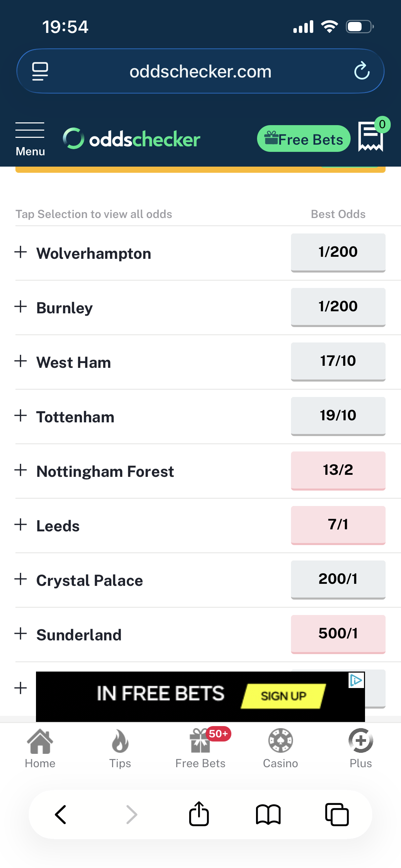Tap SIGN UP on the ad banner

click(x=283, y=696)
